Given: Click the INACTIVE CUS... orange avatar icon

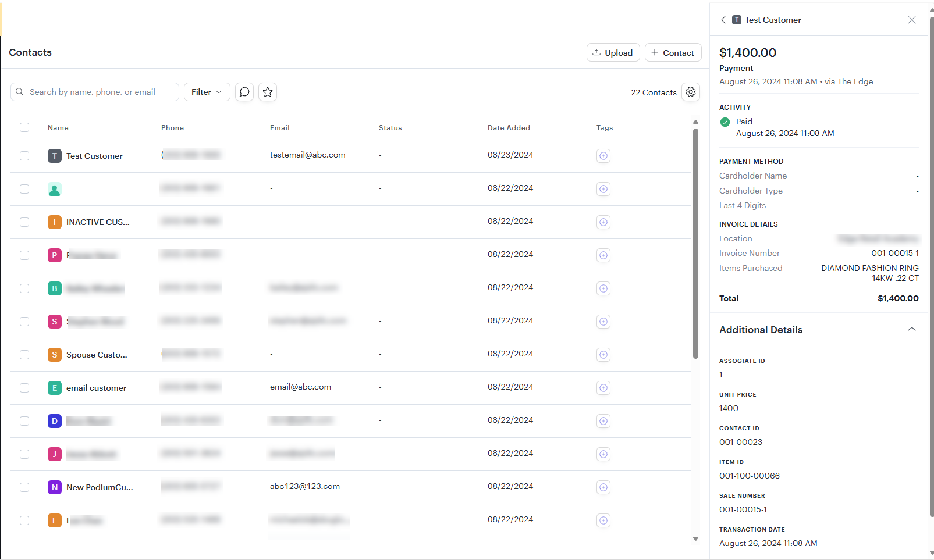Looking at the screenshot, I should coord(55,222).
